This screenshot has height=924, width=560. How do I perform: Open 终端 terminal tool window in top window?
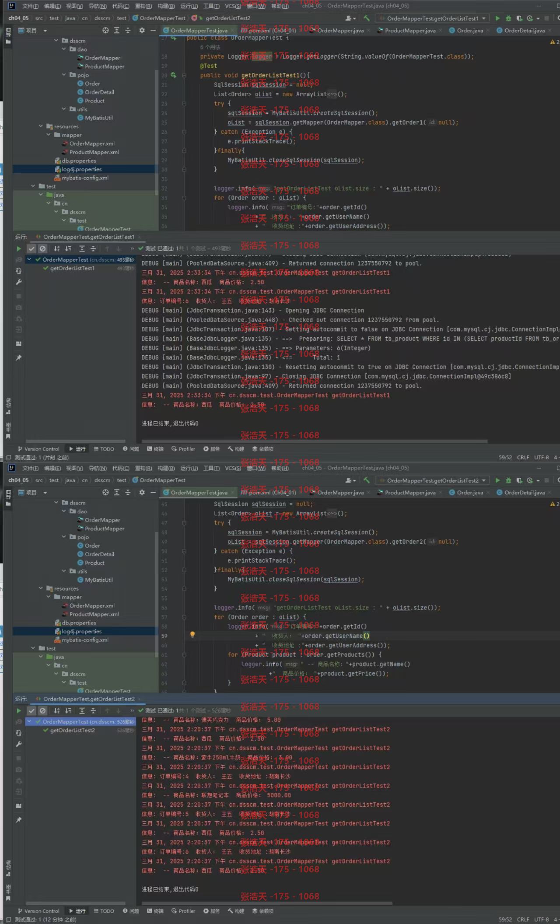pyautogui.click(x=155, y=449)
